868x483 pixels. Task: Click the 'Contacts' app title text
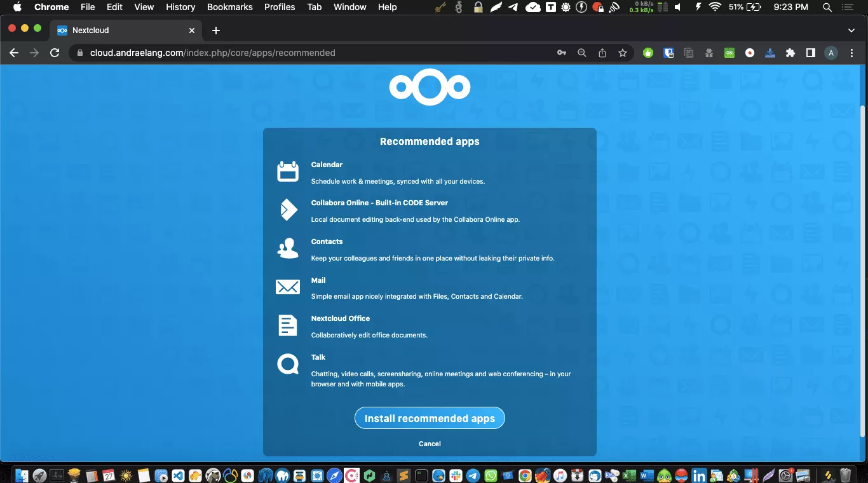(327, 241)
